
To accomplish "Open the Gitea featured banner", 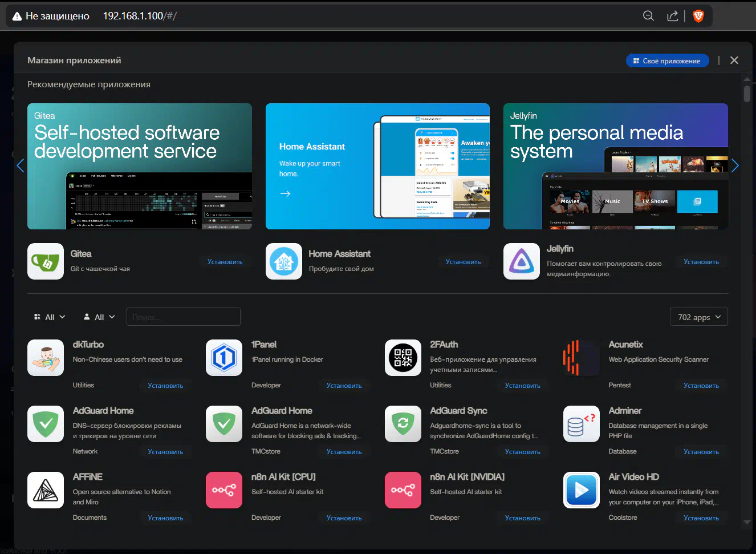I will point(140,166).
